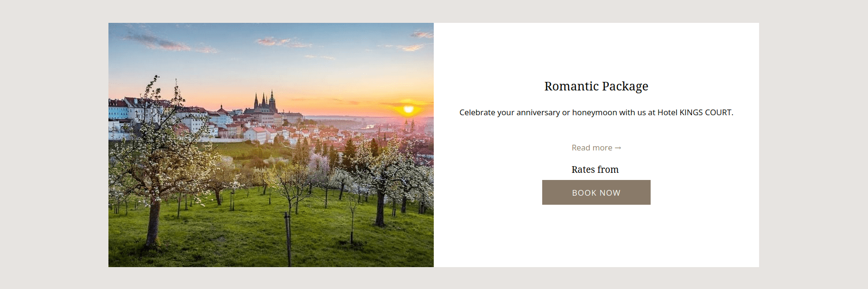Click the castle cathedral spires in photo
Image resolution: width=868 pixels, height=289 pixels.
point(265,101)
